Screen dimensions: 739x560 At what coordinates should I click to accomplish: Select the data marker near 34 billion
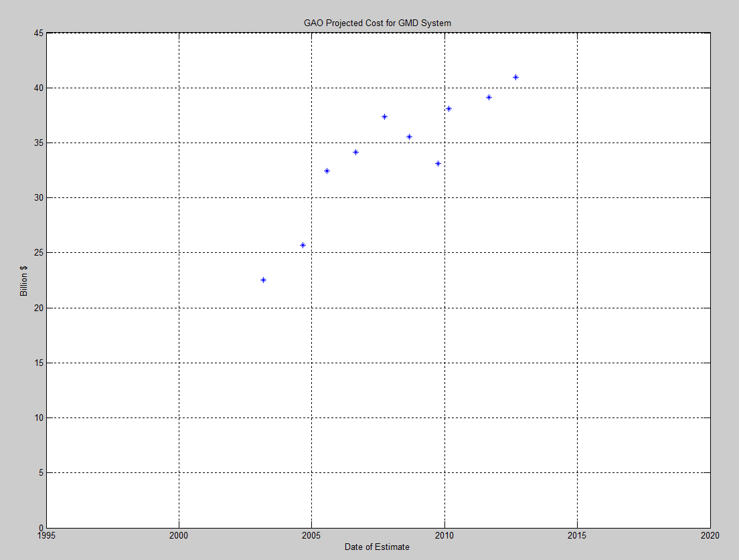355,152
